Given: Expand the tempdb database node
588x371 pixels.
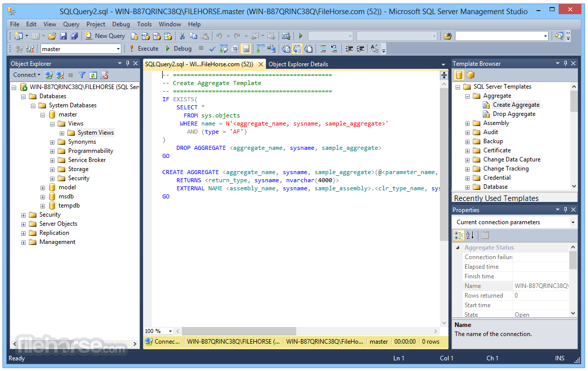Looking at the screenshot, I should pyautogui.click(x=43, y=206).
